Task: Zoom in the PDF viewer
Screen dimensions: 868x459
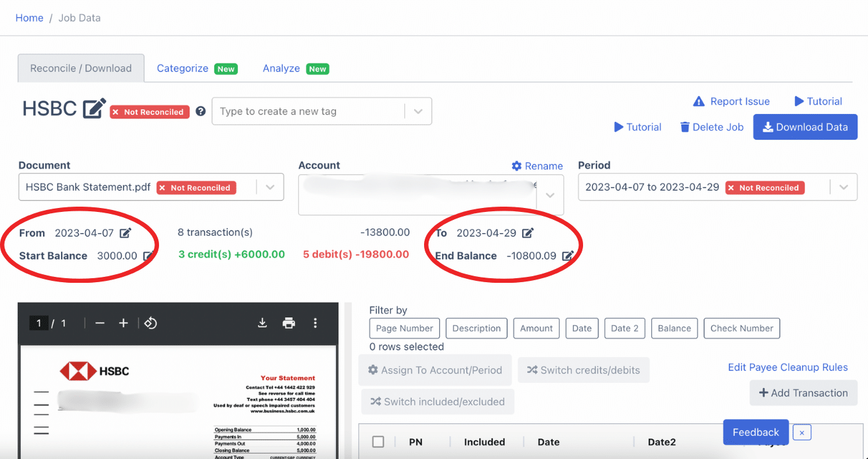Action: pyautogui.click(x=123, y=323)
